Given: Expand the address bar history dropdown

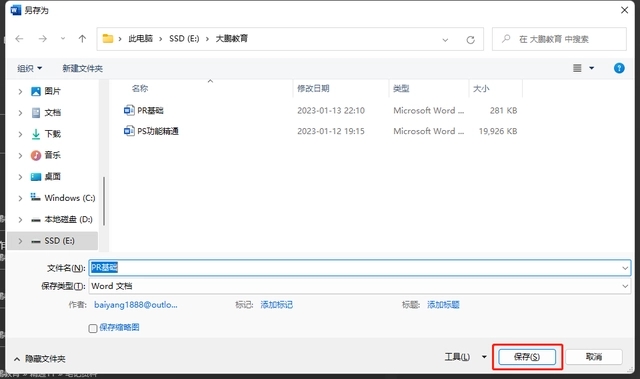Looking at the screenshot, I should (x=445, y=40).
